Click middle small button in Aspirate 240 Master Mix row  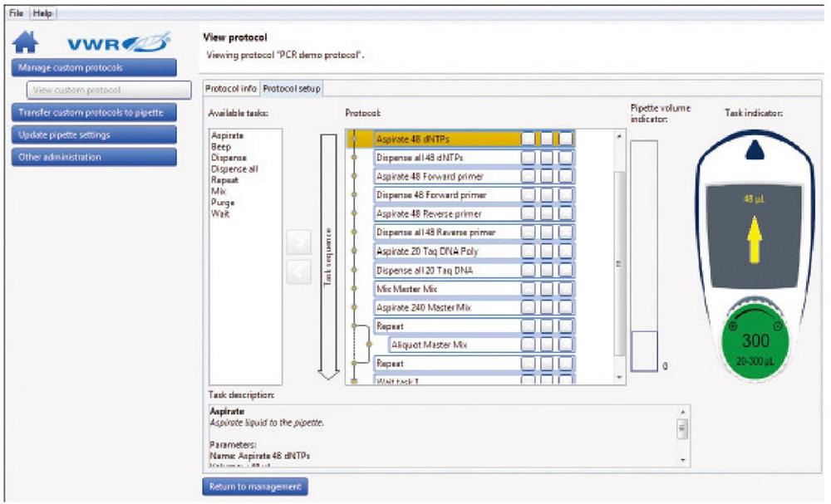click(x=547, y=307)
